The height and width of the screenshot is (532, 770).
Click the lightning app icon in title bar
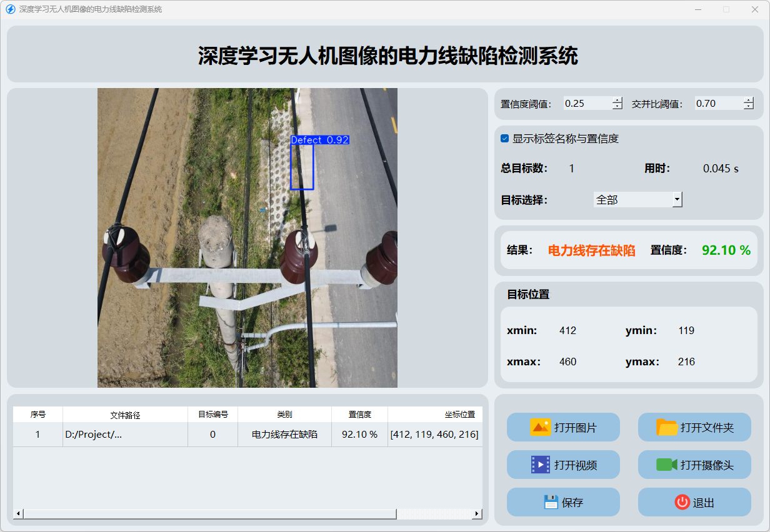click(10, 9)
